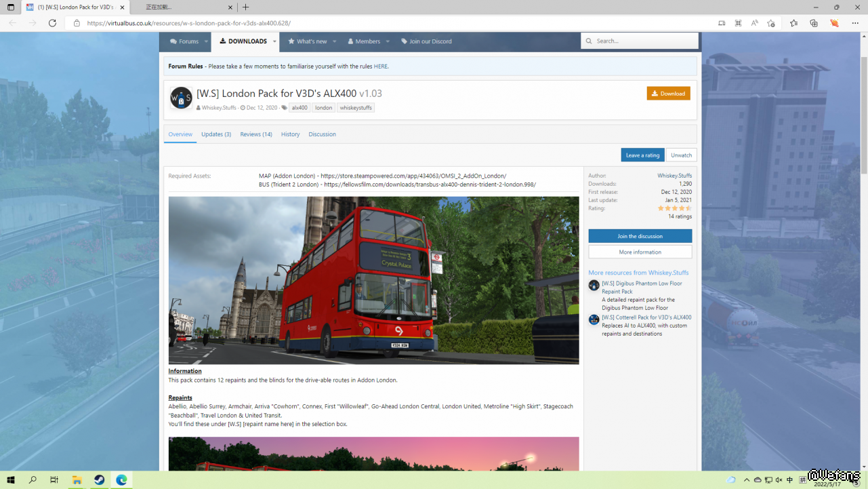
Task: Expand the Members dropdown arrow
Action: (388, 41)
